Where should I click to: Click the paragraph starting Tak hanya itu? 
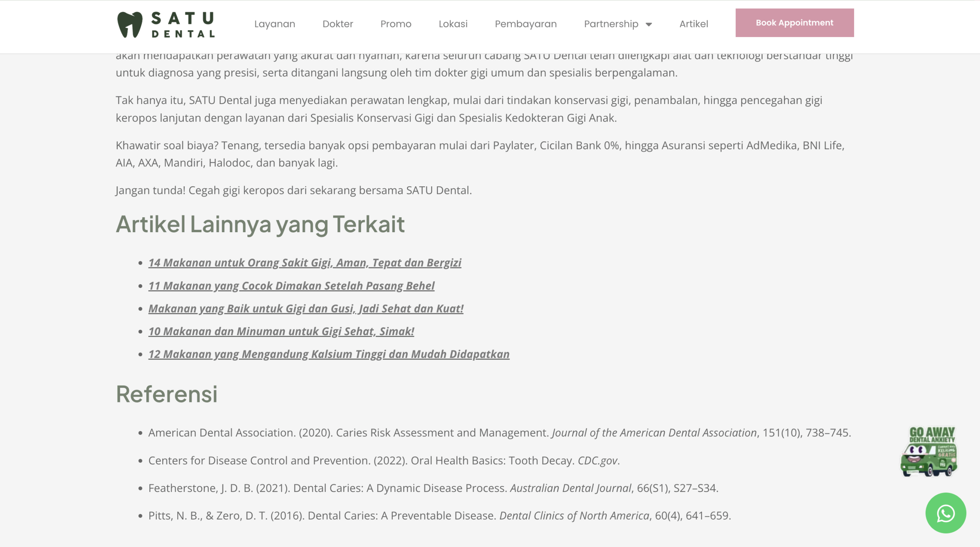tap(469, 109)
